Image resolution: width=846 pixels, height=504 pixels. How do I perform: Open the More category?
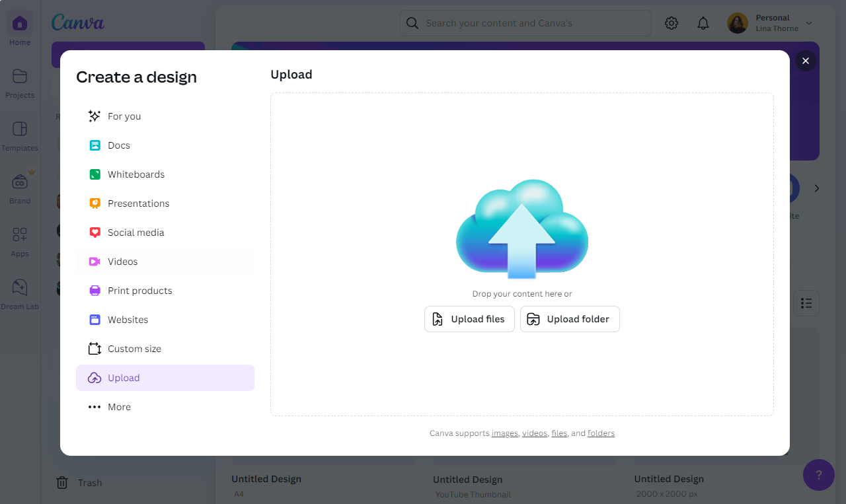(165, 407)
